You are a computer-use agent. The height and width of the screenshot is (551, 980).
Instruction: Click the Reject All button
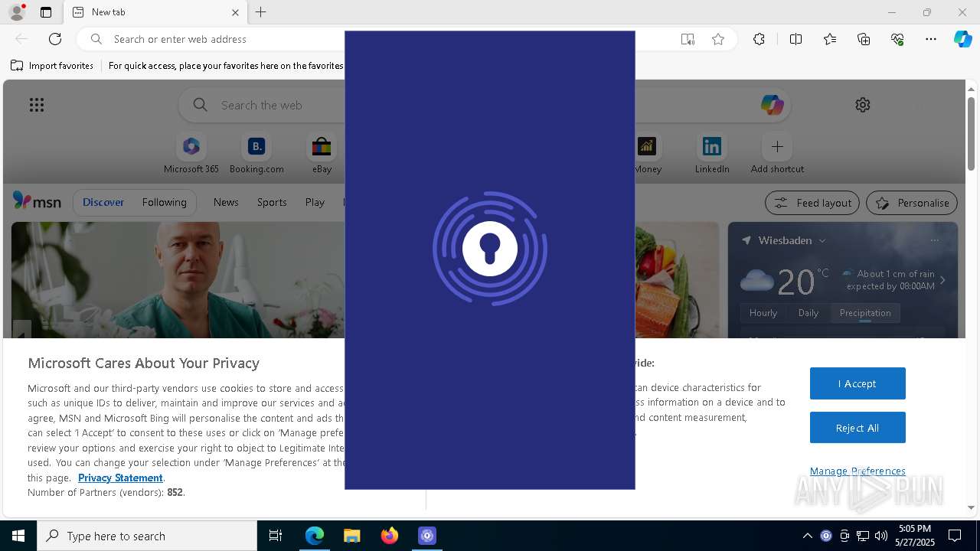pyautogui.click(x=857, y=428)
